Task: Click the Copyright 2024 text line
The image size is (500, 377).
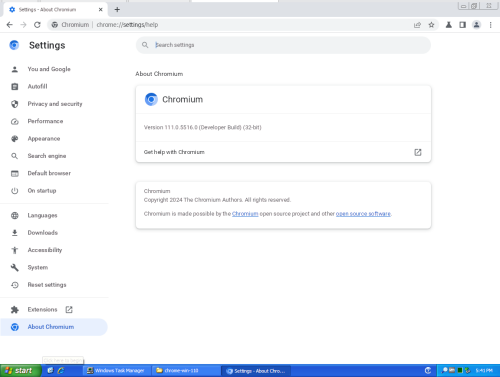Action: (x=217, y=200)
